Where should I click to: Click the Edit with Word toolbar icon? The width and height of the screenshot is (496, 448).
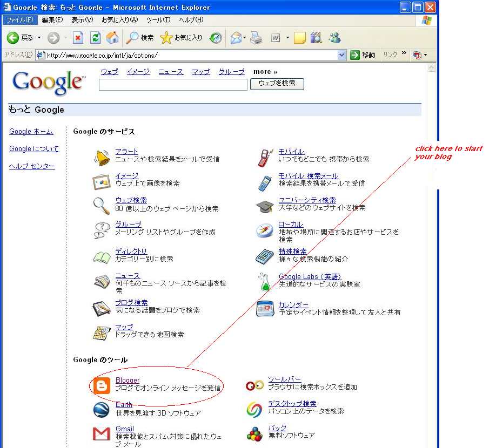[x=276, y=38]
